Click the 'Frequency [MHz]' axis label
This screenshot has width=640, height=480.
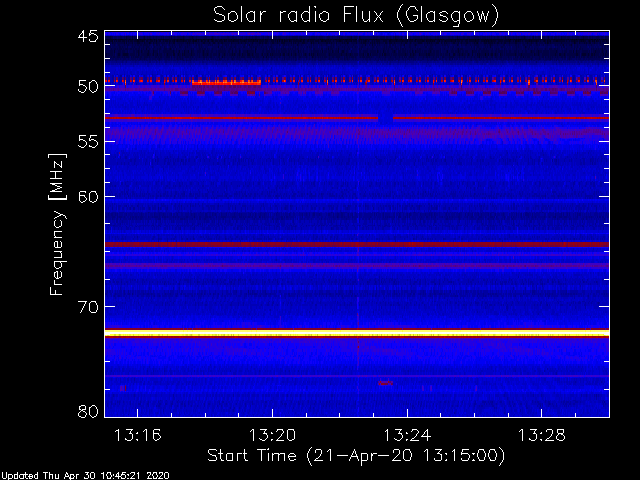[x=57, y=224]
